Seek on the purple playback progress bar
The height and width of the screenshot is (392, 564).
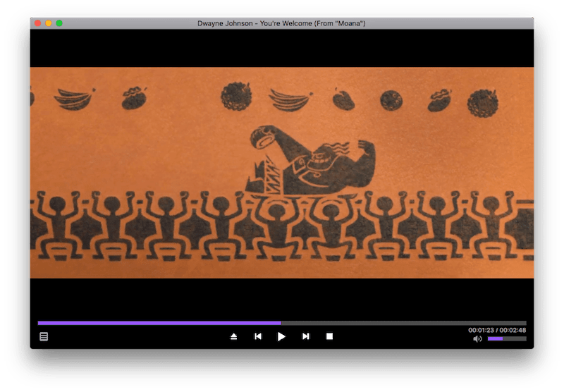(281, 323)
